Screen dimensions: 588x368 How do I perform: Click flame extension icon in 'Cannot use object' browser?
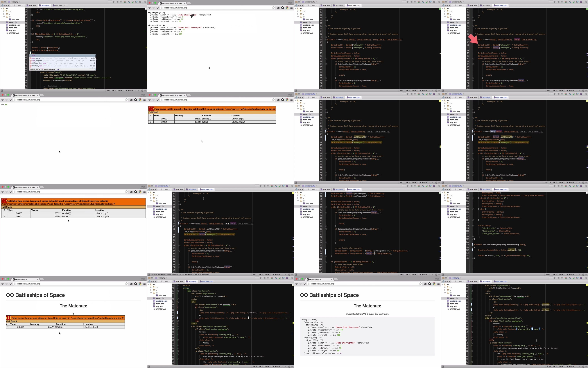[136, 284]
